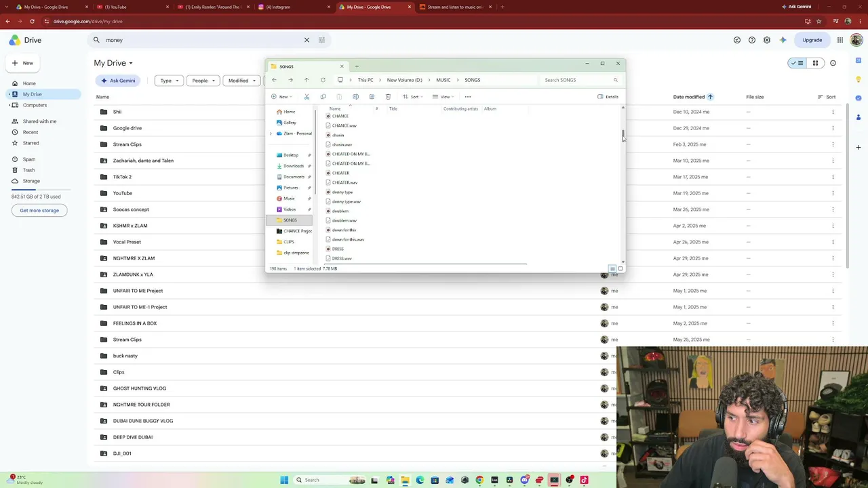
Task: Open the Explorer New item dropdown
Action: tap(281, 97)
